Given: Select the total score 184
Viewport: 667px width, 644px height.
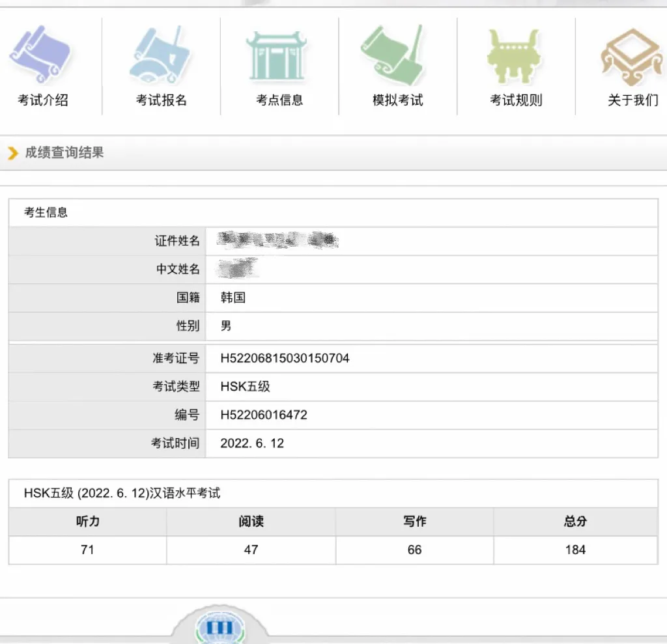Looking at the screenshot, I should click(x=576, y=550).
